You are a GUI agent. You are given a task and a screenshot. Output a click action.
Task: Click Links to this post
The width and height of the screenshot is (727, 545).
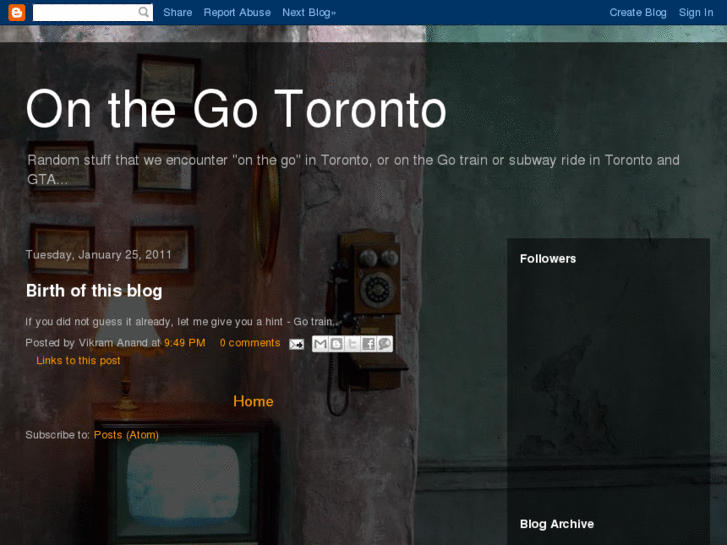[78, 360]
